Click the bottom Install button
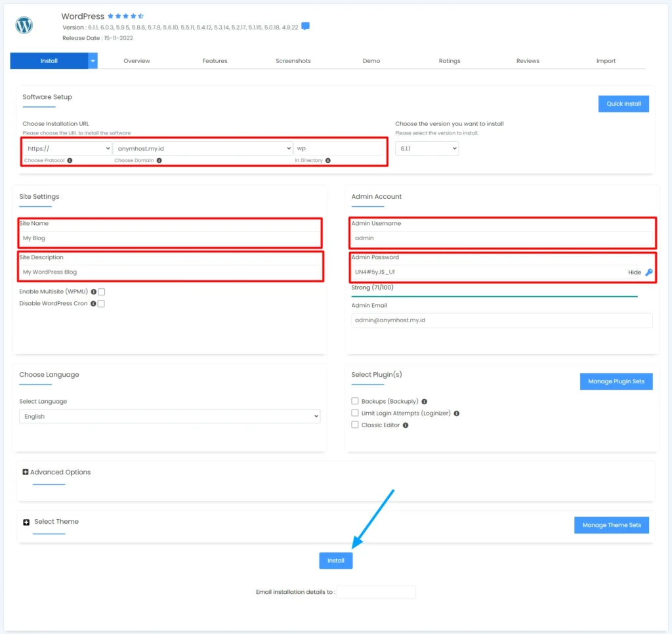Screen dimensions: 672x634 (336, 560)
